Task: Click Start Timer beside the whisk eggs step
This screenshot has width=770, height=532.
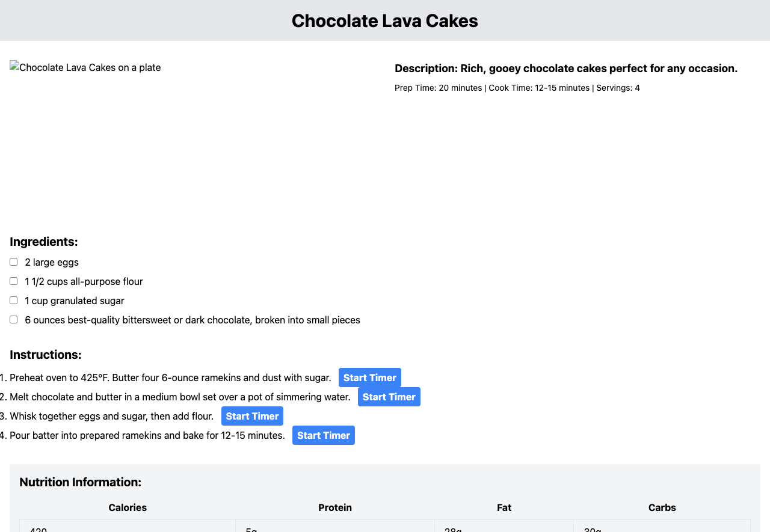Action: coord(252,416)
